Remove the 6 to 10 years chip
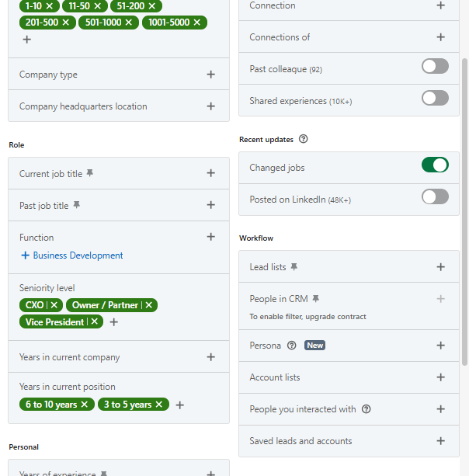Image resolution: width=469 pixels, height=476 pixels. pyautogui.click(x=85, y=405)
